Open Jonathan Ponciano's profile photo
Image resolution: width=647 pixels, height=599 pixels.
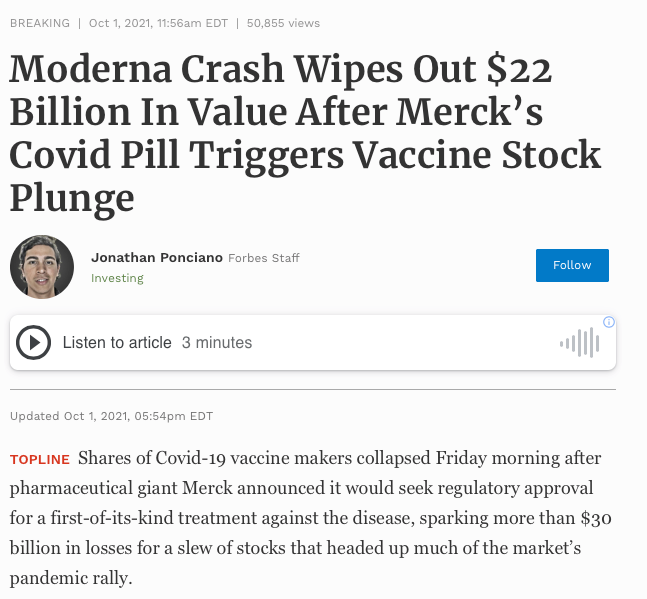point(42,267)
